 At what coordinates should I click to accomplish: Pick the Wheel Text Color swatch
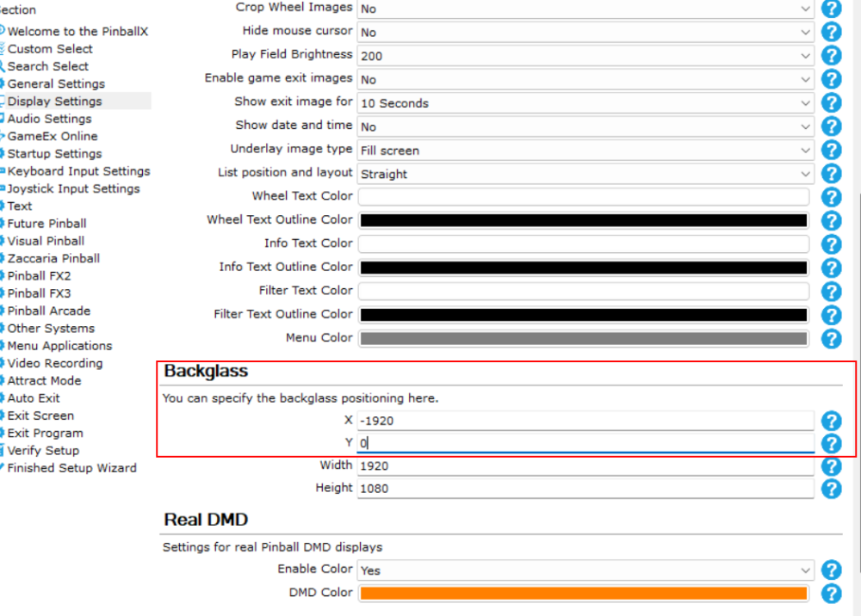584,197
